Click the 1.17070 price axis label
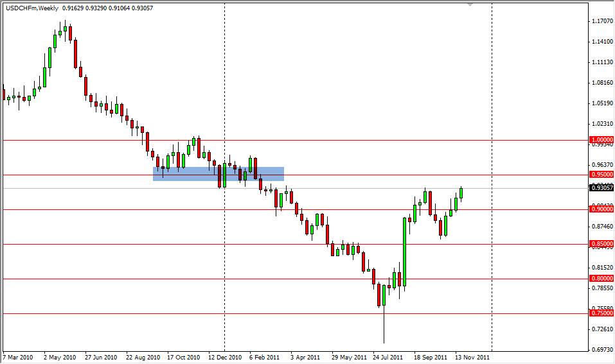615x364 pixels. pyautogui.click(x=601, y=21)
